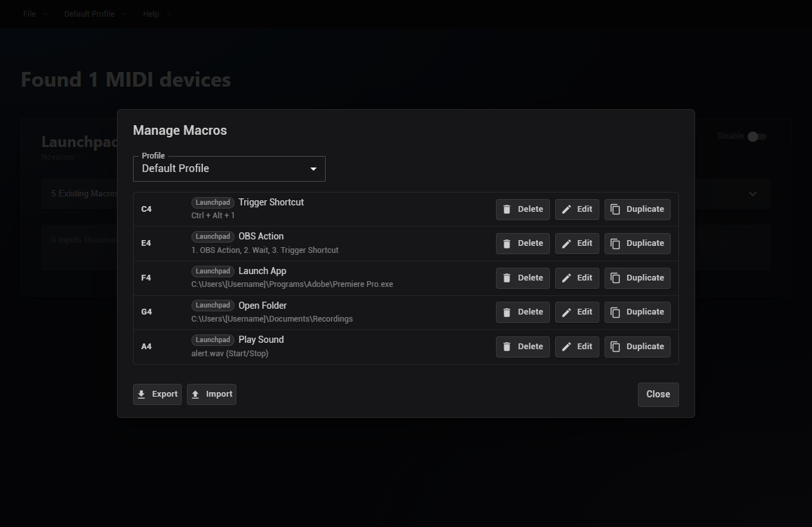Duplicate the A4 Play Sound macro
Viewport: 812px width, 527px height.
(637, 347)
